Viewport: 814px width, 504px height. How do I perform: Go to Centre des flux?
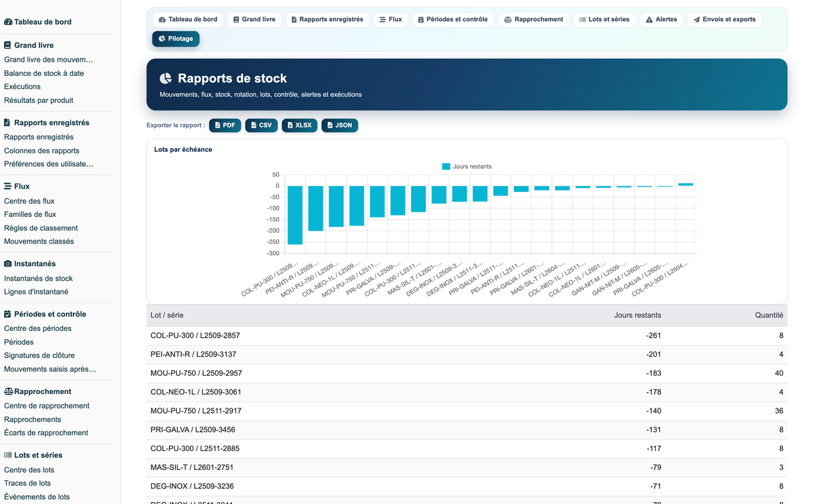(x=29, y=201)
